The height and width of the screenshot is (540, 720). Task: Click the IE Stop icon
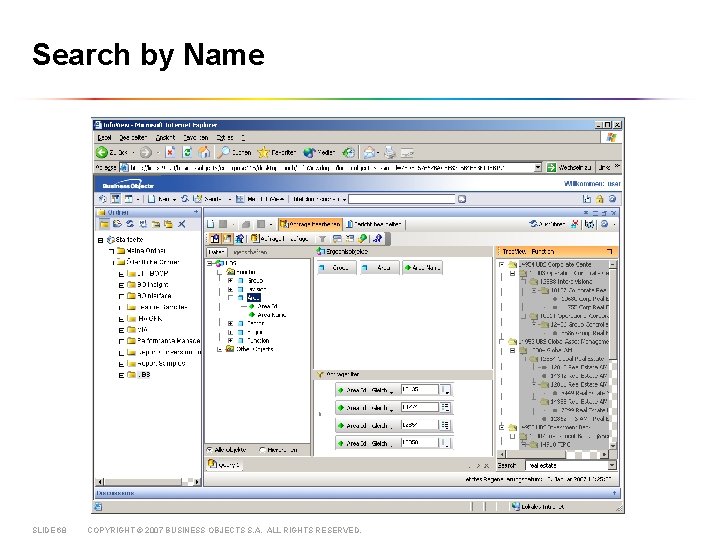(170, 152)
